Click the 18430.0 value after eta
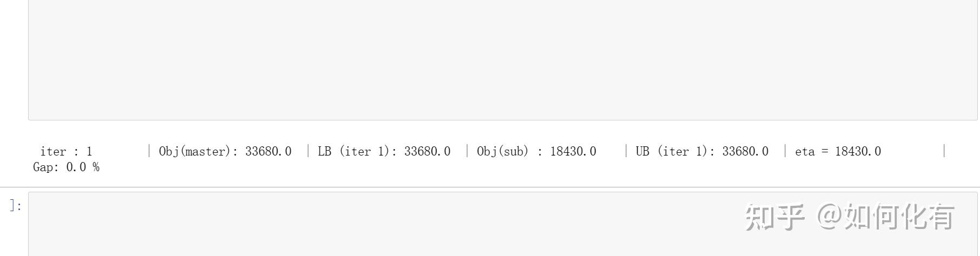The image size is (980, 256). pyautogui.click(x=858, y=152)
